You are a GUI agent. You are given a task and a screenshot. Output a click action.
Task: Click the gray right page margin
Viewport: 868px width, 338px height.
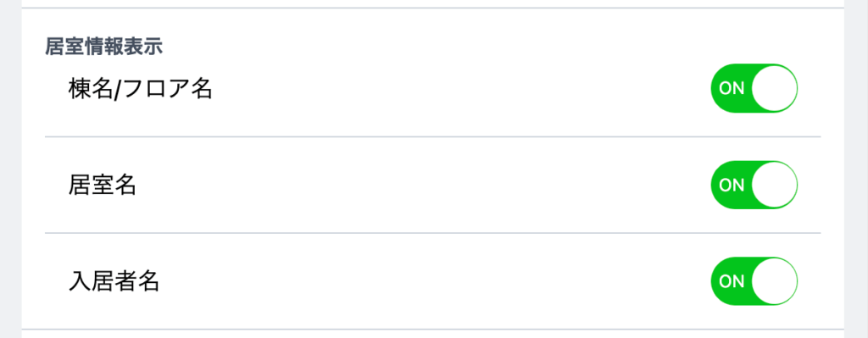click(856, 169)
